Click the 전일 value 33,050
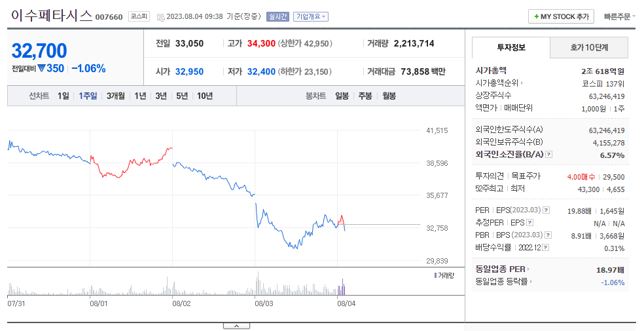Screen dimensions: 644x331 [x=189, y=43]
